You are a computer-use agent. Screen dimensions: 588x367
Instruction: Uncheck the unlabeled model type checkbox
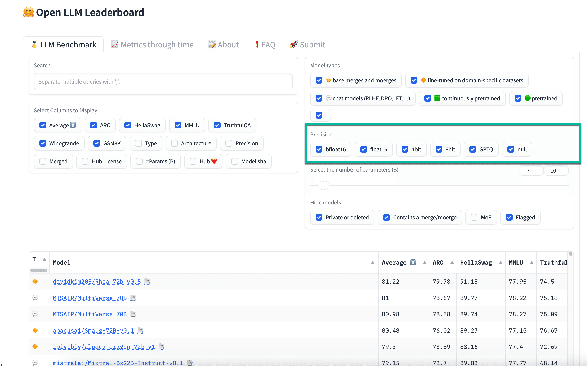[x=319, y=115]
